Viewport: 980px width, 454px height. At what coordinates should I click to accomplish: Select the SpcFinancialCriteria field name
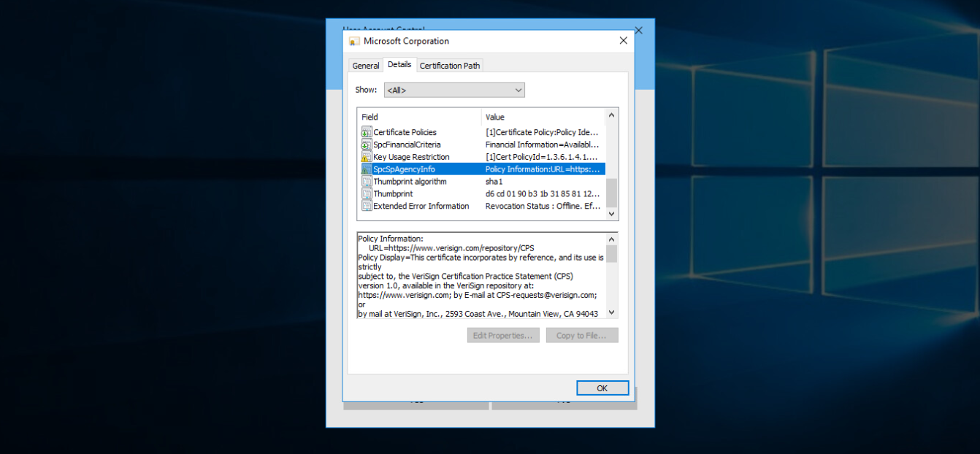(407, 145)
